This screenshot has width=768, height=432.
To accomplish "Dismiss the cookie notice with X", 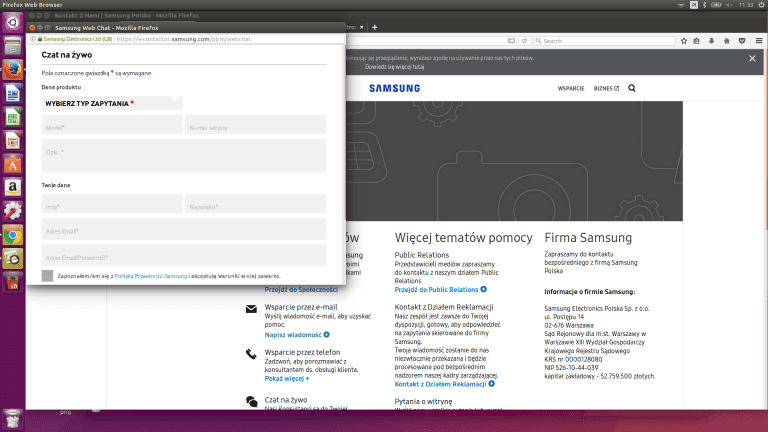I will pos(752,58).
